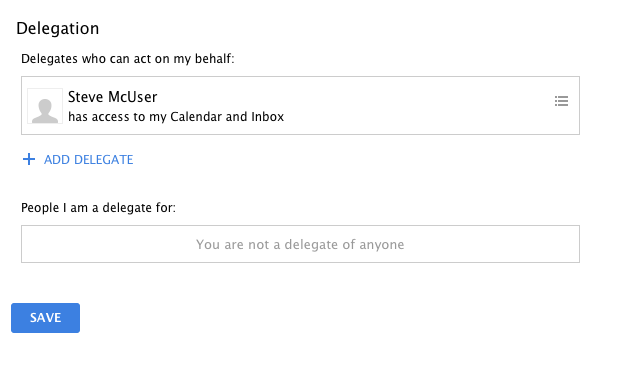Click the 'You are not a delegate of anyone' message
The width and height of the screenshot is (639, 366).
(x=300, y=245)
